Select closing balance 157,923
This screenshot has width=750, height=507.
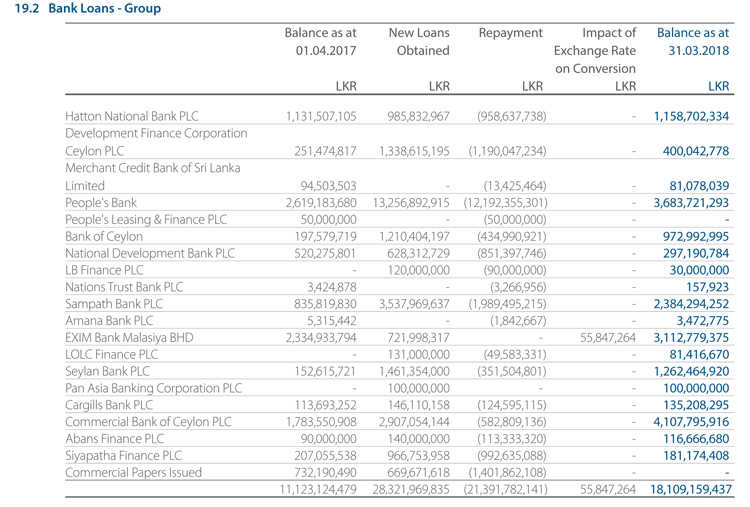click(x=707, y=287)
